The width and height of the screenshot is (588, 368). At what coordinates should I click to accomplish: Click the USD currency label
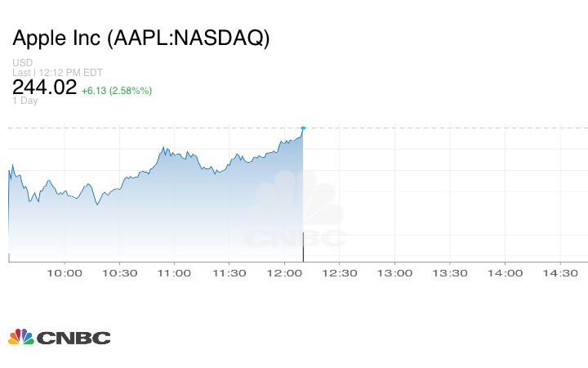[22, 63]
